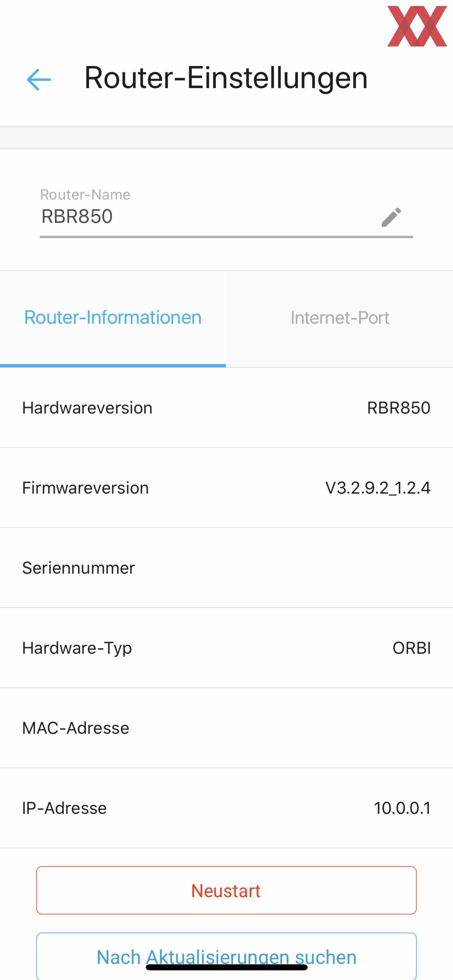Click the pencil edit icon
Viewport: 453px width, 980px height.
point(391,217)
